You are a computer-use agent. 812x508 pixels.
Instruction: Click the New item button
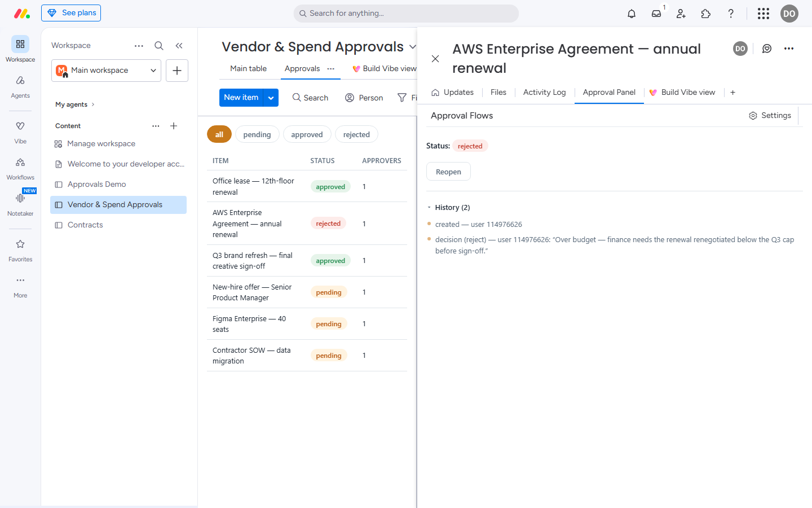pos(241,98)
